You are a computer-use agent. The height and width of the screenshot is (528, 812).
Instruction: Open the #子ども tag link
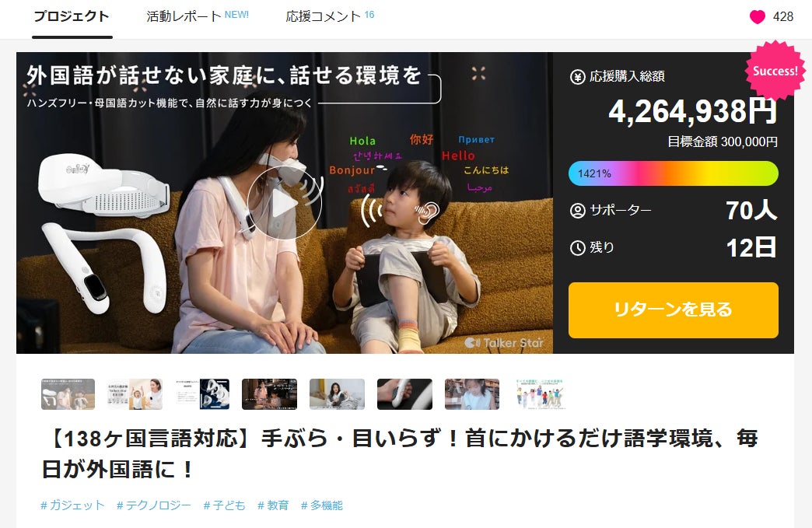[x=224, y=505]
